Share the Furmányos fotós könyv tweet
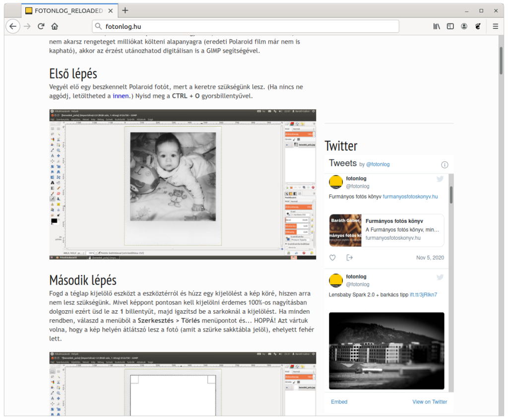 [x=349, y=258]
